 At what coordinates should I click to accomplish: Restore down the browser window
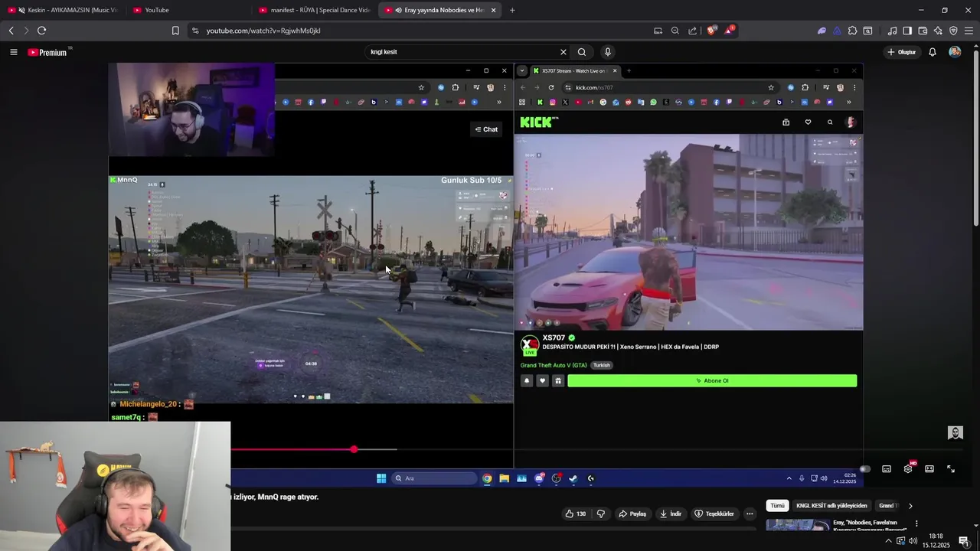point(944,10)
